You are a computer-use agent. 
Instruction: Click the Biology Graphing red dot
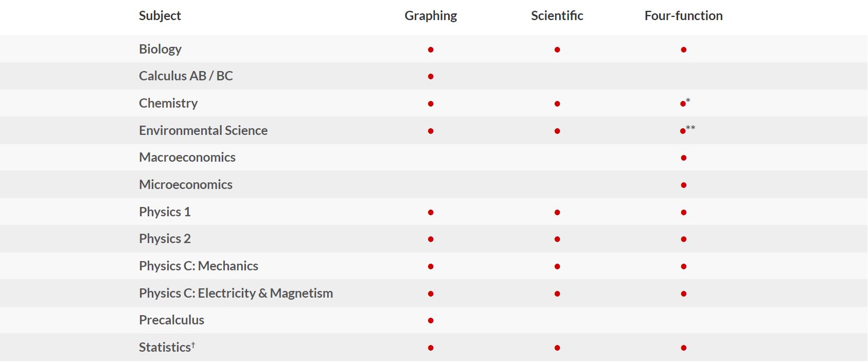[431, 50]
